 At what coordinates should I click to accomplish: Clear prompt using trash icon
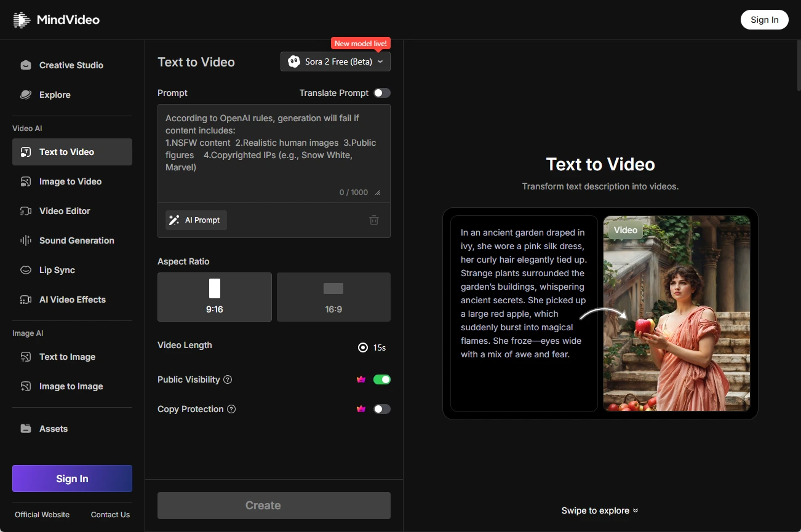click(x=373, y=220)
